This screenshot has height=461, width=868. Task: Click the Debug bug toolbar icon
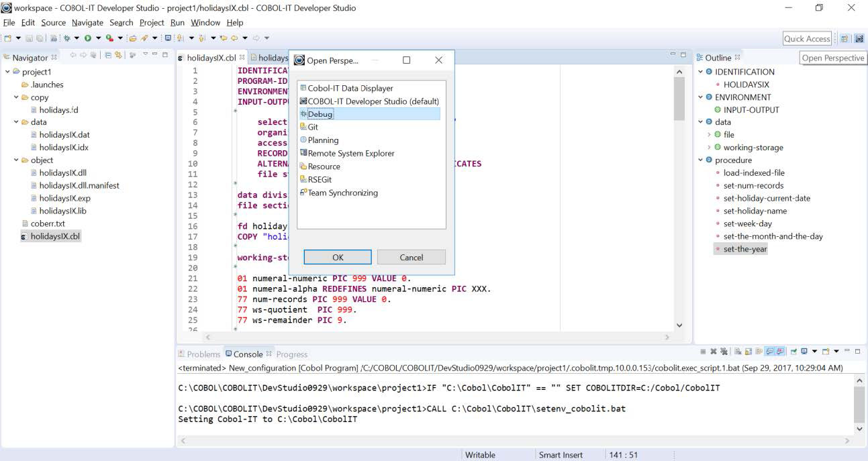point(67,38)
